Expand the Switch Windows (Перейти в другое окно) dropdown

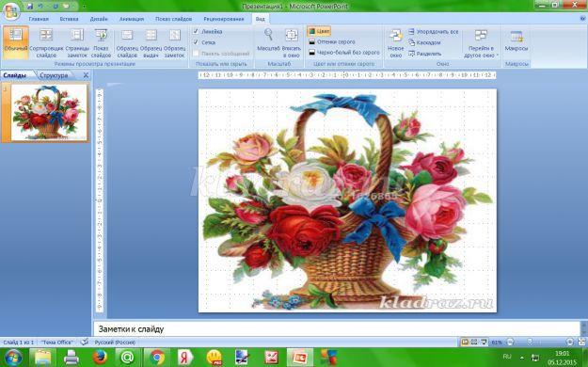pos(481,43)
